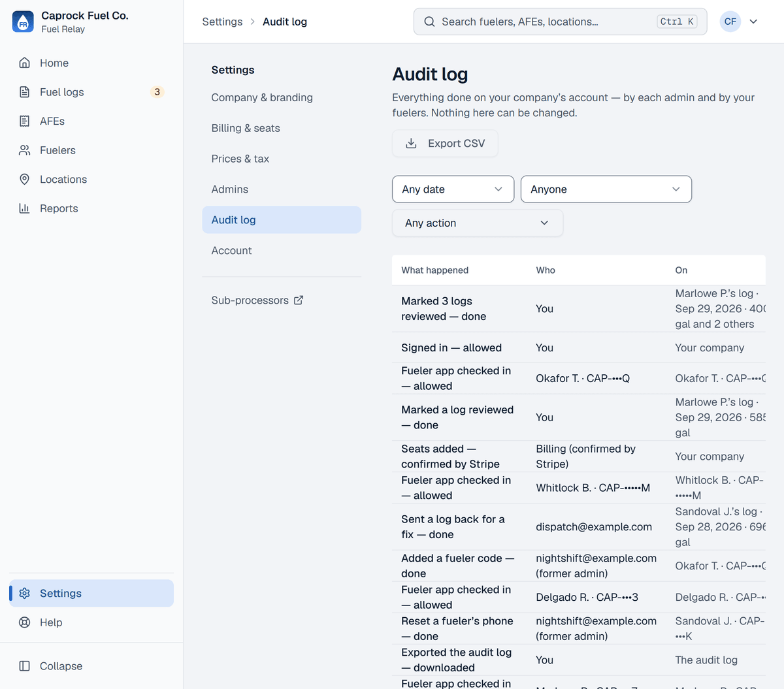The height and width of the screenshot is (689, 784).
Task: Click 'Okafor T. · CAP-•••Q' in Who column
Action: (583, 378)
